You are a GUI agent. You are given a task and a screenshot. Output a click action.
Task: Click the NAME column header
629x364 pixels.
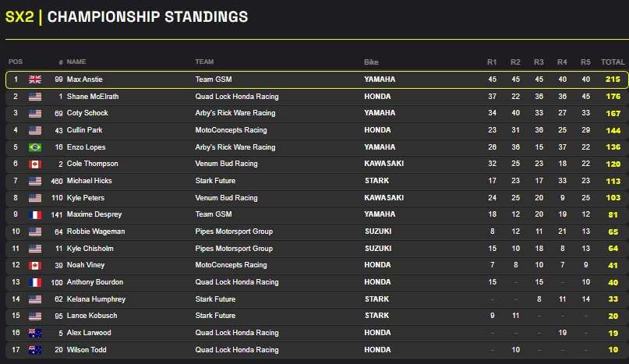pos(76,62)
